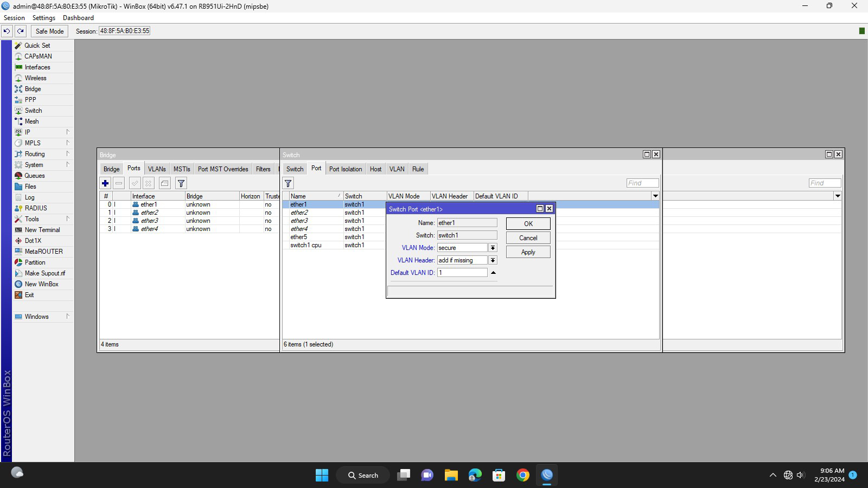Toggle Safe Mode
868x488 pixels.
click(x=49, y=31)
